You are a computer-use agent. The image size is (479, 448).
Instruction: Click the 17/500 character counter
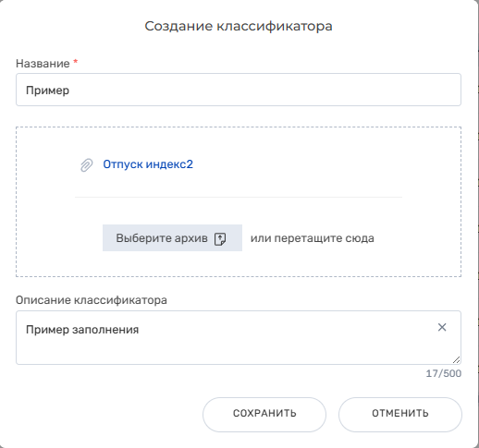pyautogui.click(x=444, y=373)
